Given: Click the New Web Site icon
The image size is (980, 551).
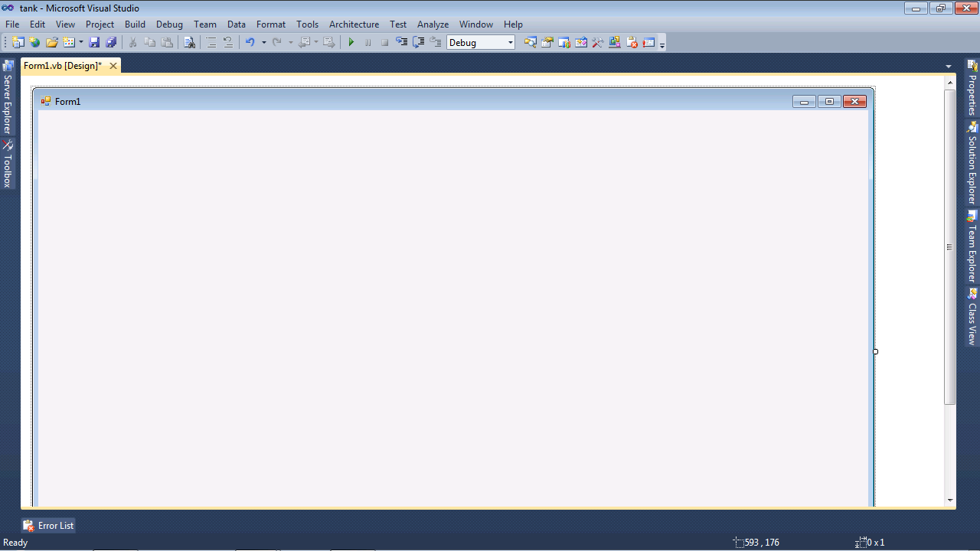Looking at the screenshot, I should coord(34,43).
